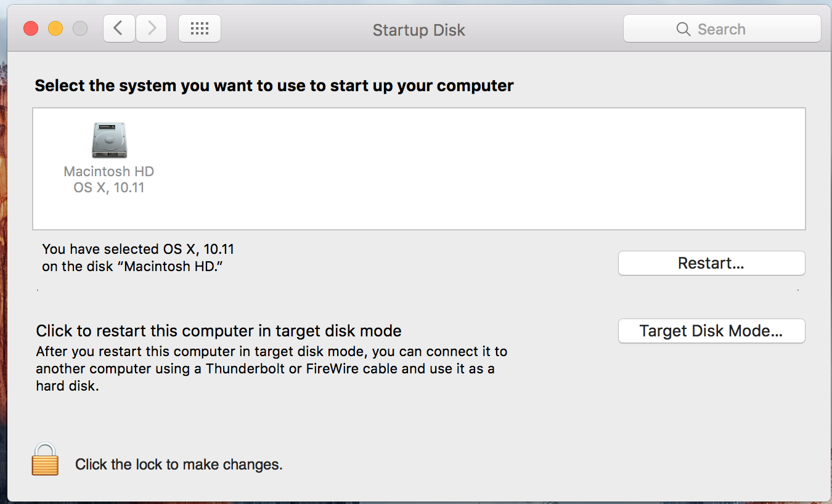Click the lock icon to unlock settings

(x=45, y=460)
